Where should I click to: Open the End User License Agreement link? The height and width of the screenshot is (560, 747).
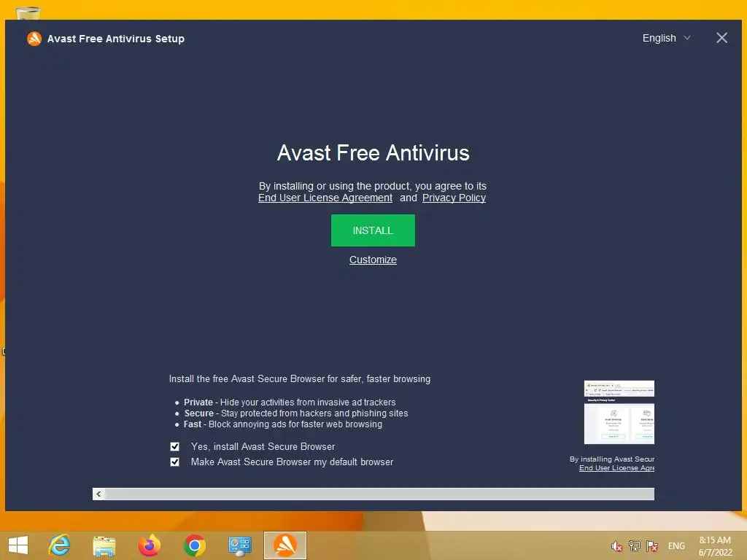tap(325, 198)
